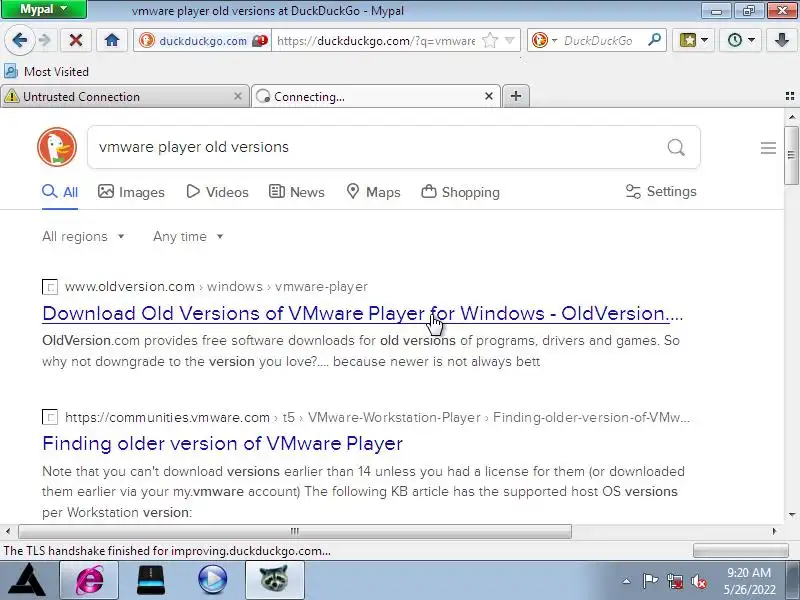
Task: Click oldversion.com result favicon
Action: pos(49,287)
